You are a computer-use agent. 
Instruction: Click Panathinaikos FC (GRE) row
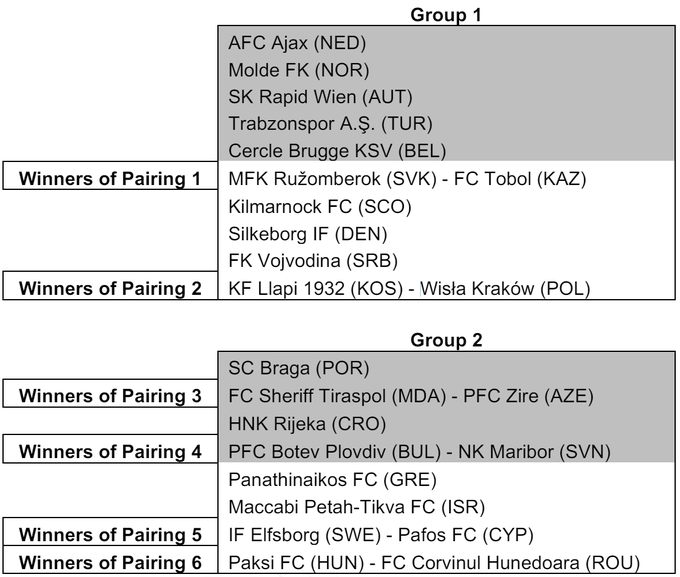(326, 479)
